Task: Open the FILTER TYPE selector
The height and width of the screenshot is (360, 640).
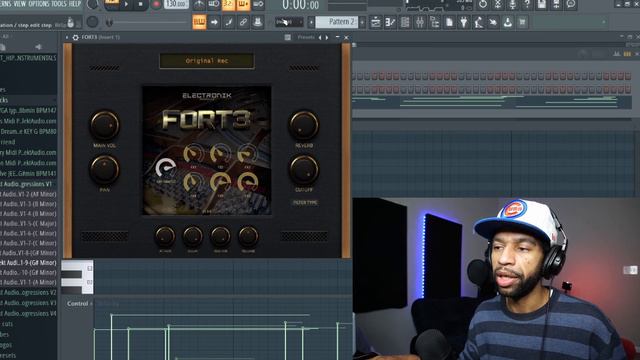Action: [x=304, y=202]
